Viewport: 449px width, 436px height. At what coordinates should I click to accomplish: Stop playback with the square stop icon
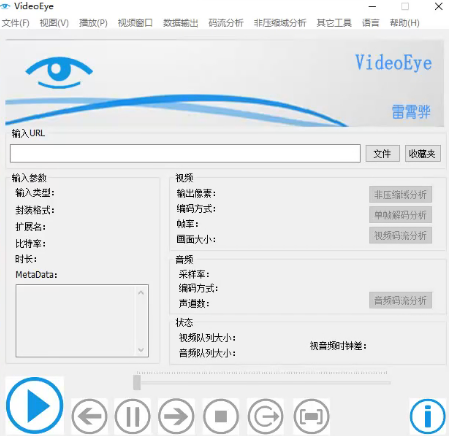pyautogui.click(x=221, y=416)
